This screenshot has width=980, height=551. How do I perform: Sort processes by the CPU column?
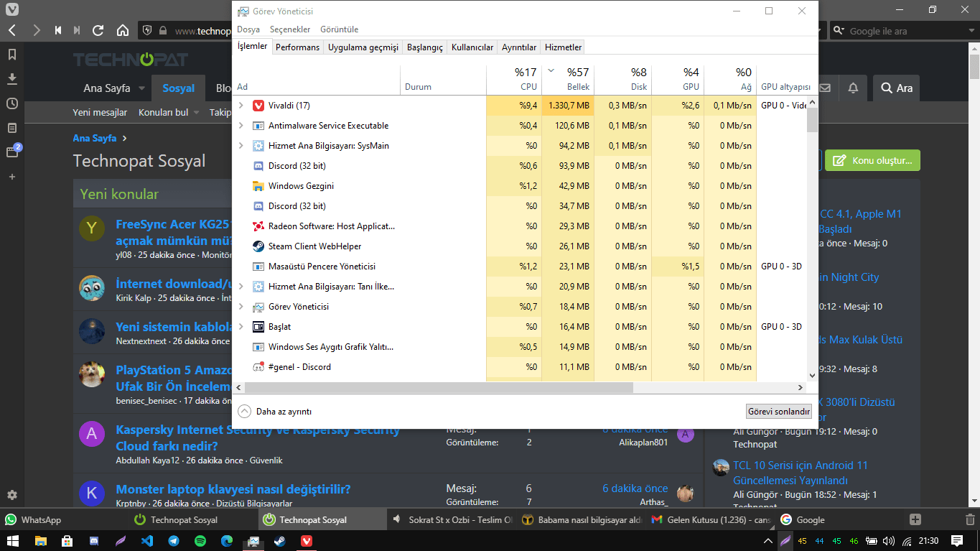click(x=514, y=79)
